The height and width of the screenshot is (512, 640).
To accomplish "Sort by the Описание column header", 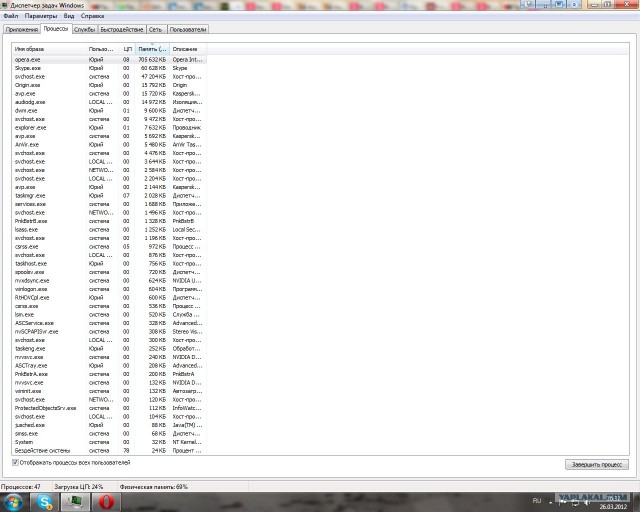I will [188, 49].
